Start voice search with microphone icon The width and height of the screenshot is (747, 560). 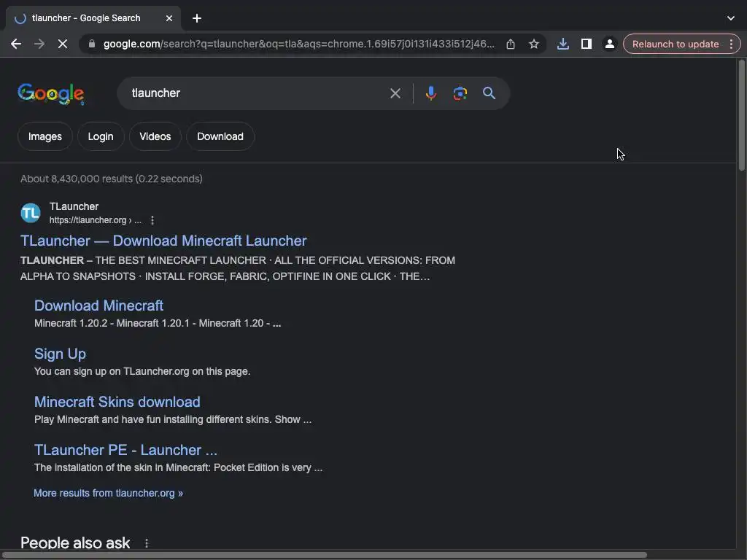tap(430, 93)
